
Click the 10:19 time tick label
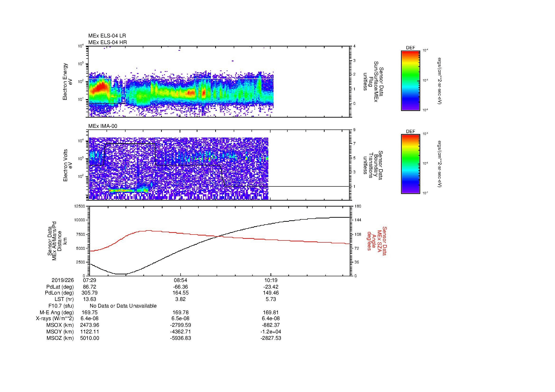pos(271,280)
